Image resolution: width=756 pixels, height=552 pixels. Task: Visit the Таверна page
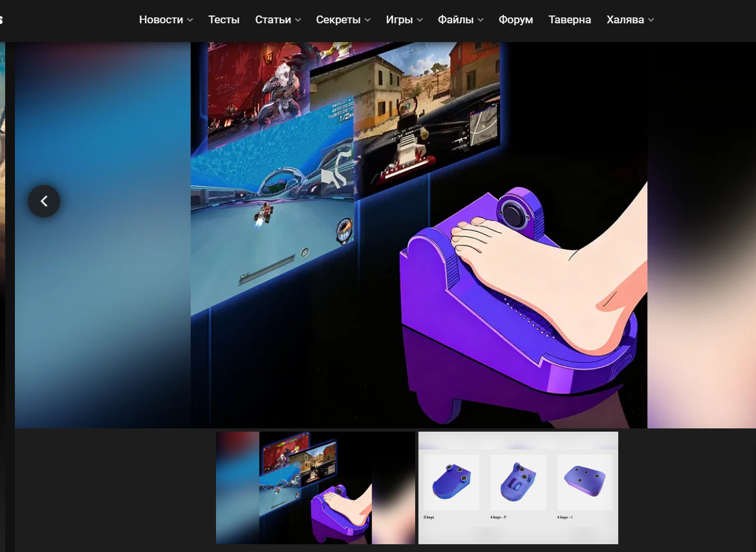569,20
